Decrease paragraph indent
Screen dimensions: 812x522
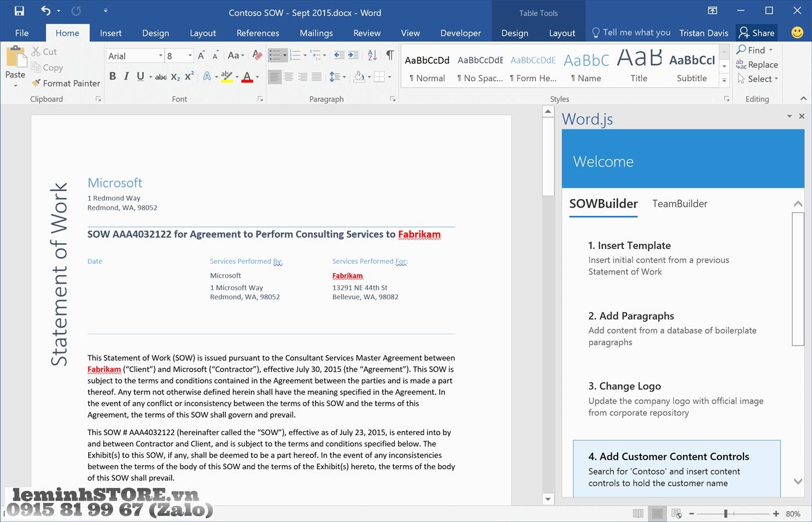(x=339, y=56)
